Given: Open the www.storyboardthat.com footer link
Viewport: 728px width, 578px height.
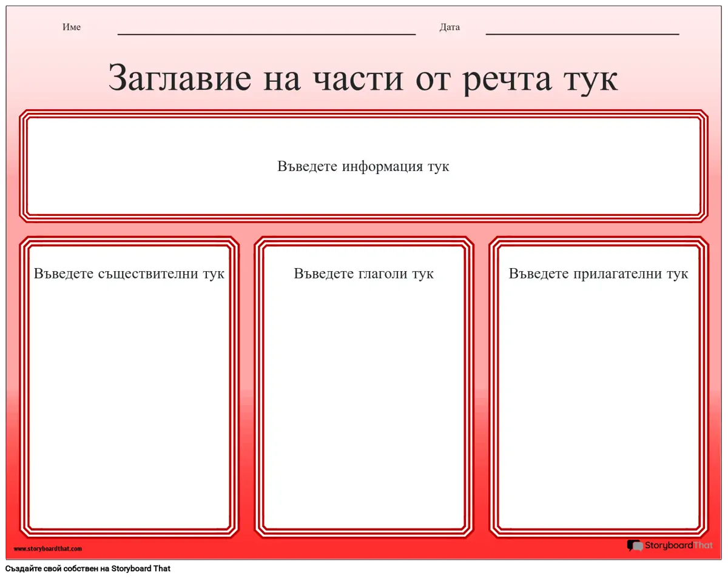Looking at the screenshot, I should point(47,549).
